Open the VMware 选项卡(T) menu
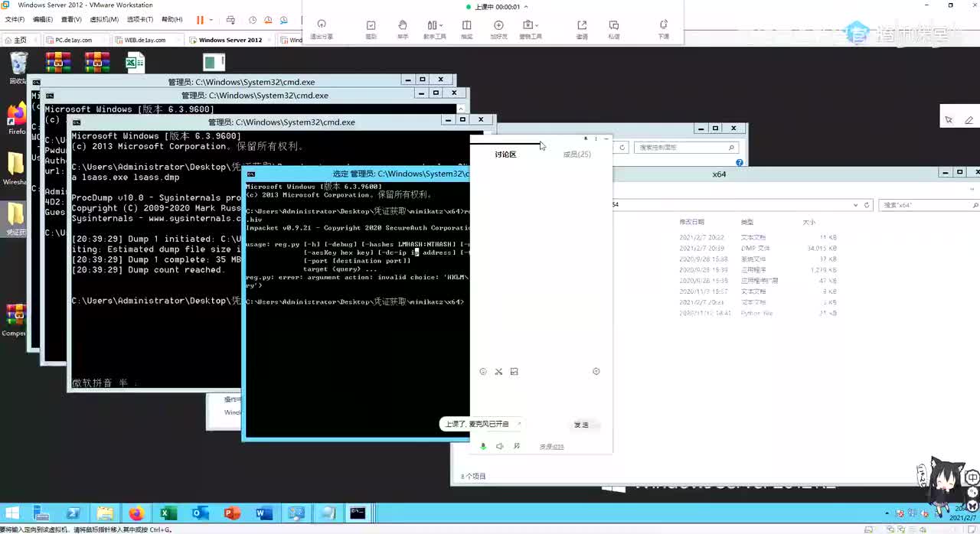980x534 pixels. 139,19
